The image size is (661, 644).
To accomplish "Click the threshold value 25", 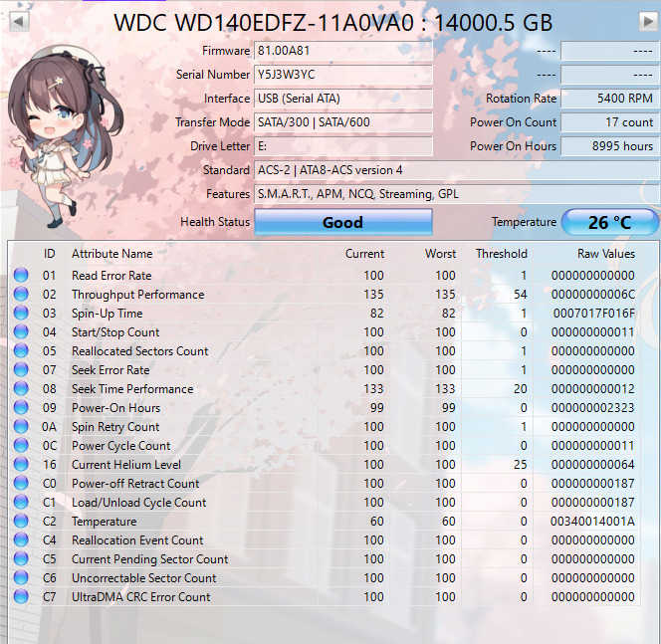I will 521,465.
